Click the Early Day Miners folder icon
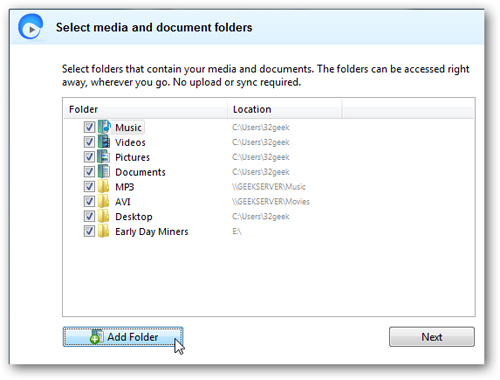The width and height of the screenshot is (500, 380). [104, 231]
